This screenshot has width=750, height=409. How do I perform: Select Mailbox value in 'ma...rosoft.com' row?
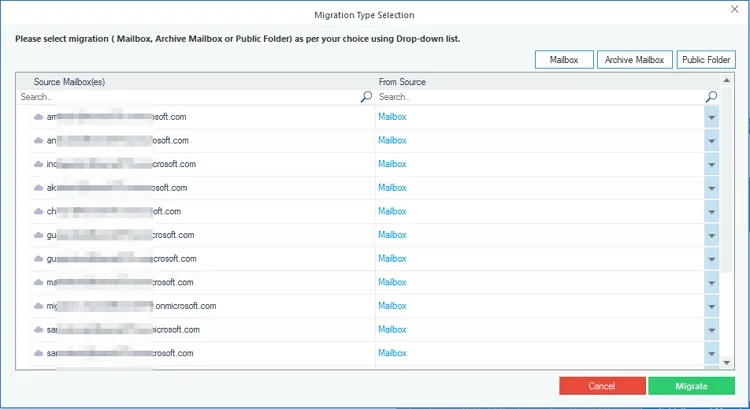coord(392,282)
